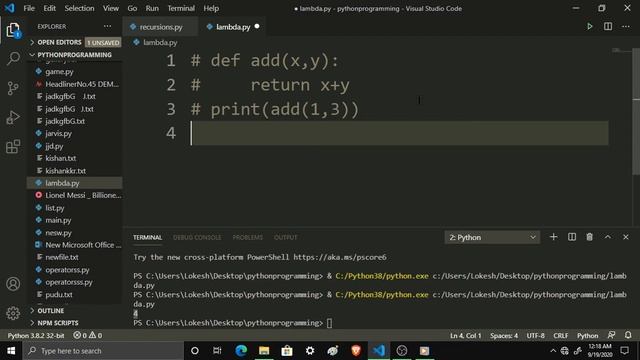640x360 pixels.
Task: Close the unsaved lambda.py tab dot
Action: coord(257,27)
